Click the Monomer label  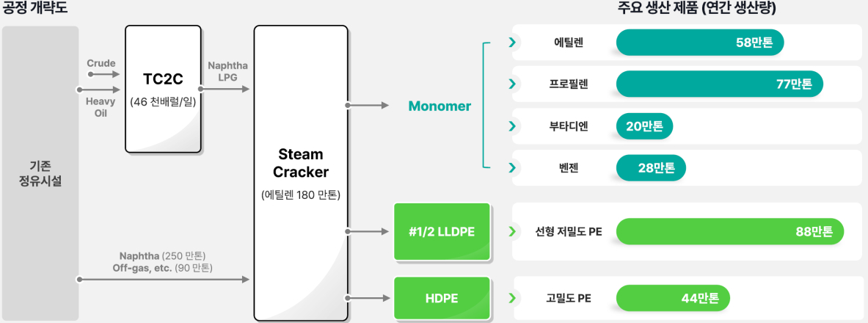(440, 106)
